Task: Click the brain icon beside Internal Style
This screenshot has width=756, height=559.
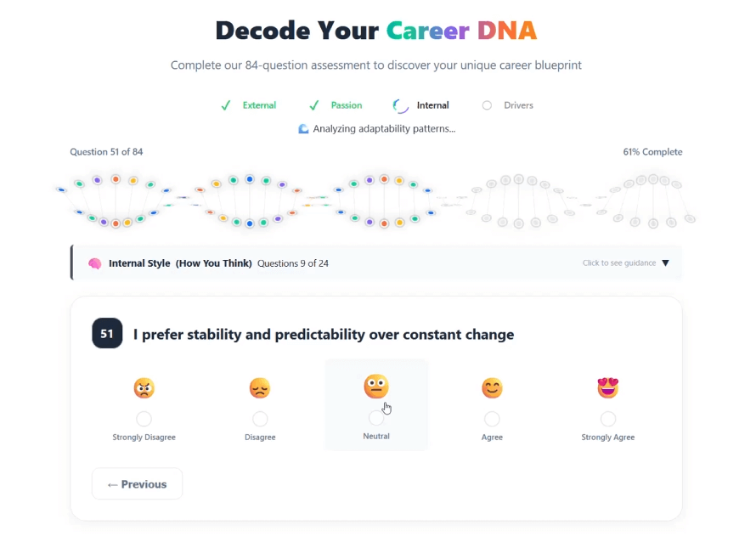Action: [x=95, y=263]
